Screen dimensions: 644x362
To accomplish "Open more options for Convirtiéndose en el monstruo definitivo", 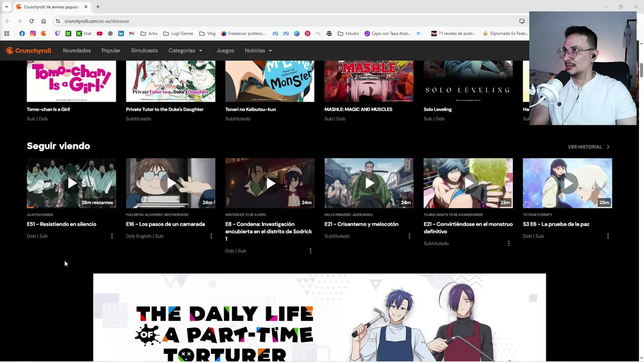I will pyautogui.click(x=509, y=243).
